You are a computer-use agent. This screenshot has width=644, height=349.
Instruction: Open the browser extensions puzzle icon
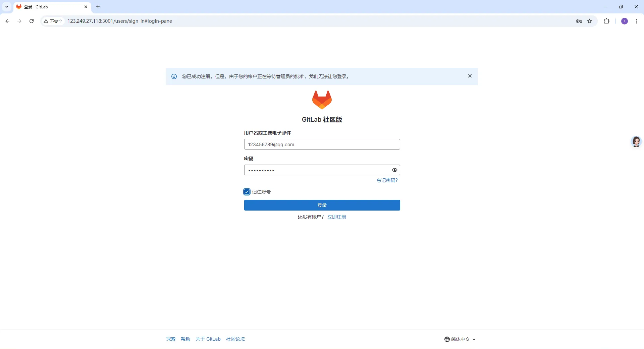[x=606, y=21]
